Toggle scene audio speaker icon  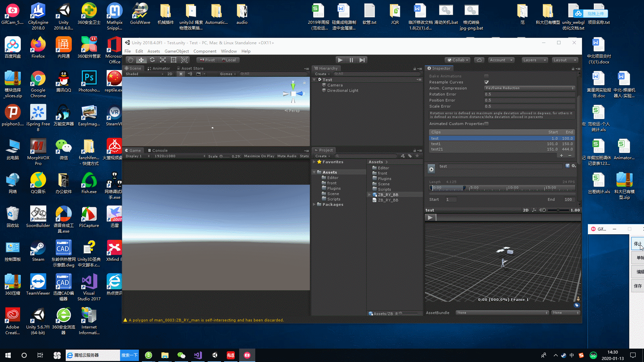(x=190, y=74)
